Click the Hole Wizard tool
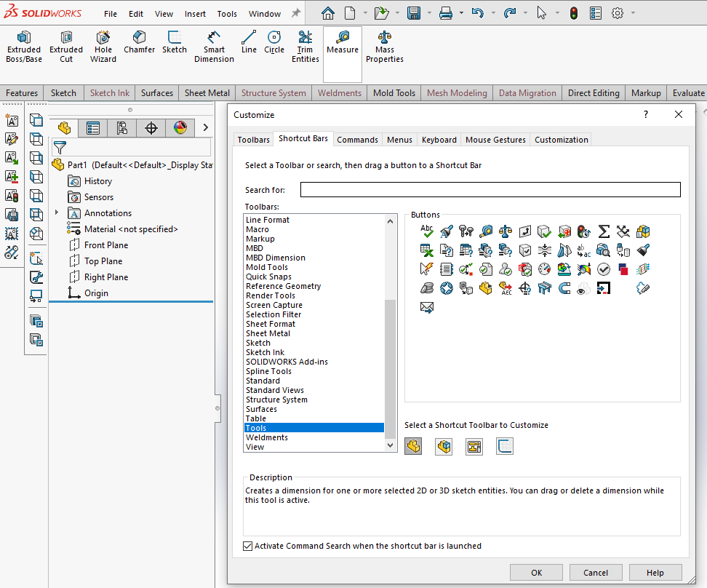Image resolution: width=707 pixels, height=588 pixels. coord(103,46)
